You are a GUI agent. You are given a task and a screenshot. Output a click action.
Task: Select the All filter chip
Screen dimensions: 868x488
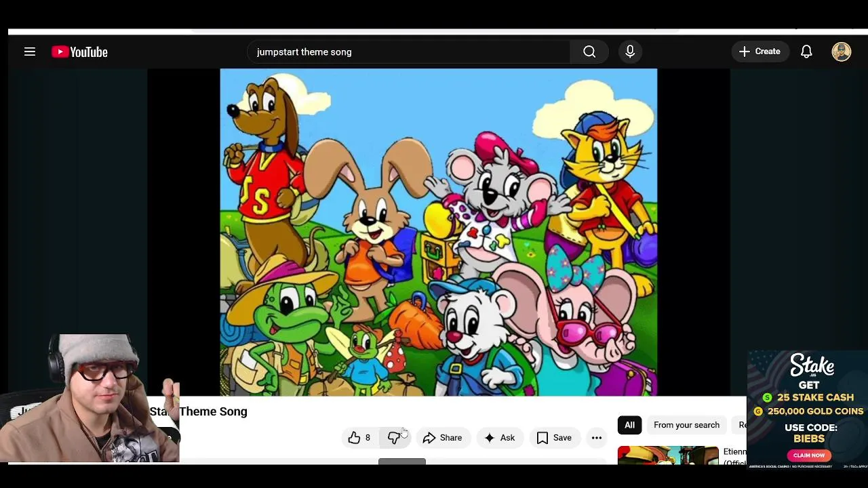coord(629,425)
